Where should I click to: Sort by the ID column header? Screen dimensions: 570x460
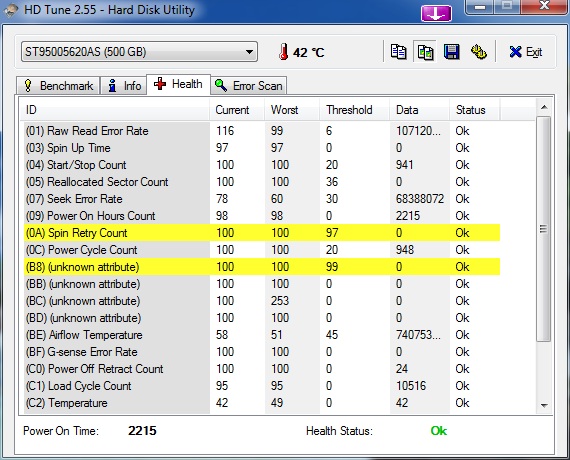115,110
